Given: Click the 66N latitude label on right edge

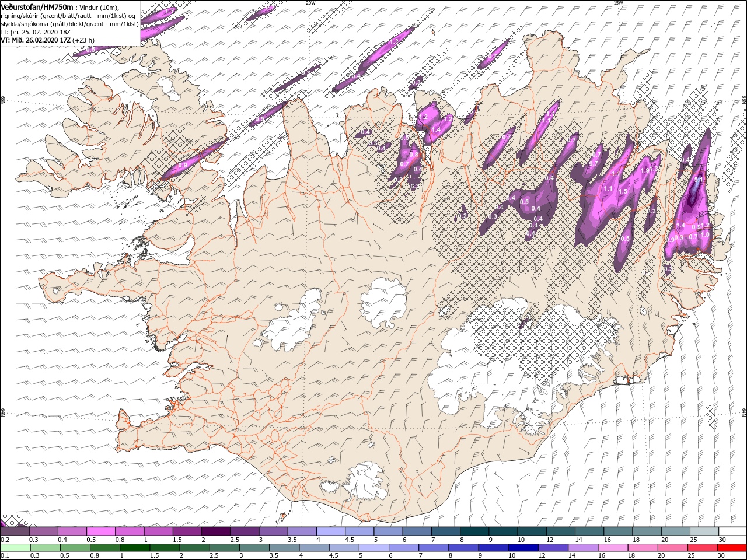Looking at the screenshot, I should coord(744,100).
